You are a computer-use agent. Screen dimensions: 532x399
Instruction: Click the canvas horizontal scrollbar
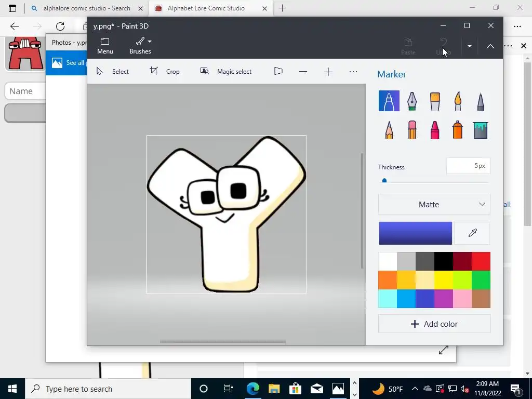[222, 342]
